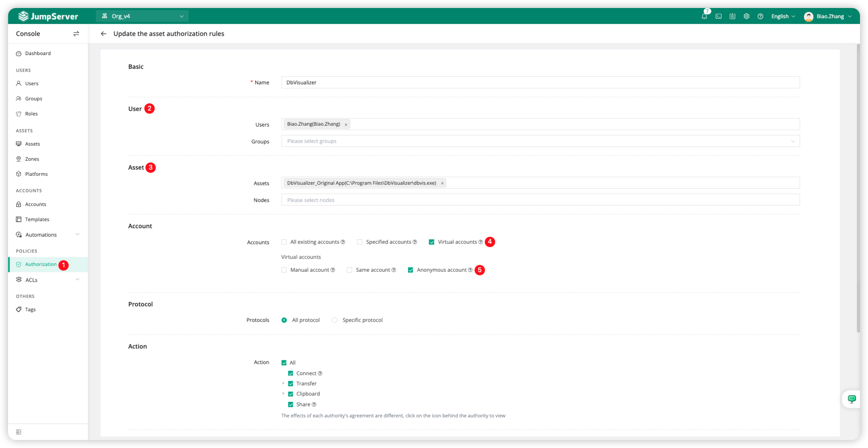This screenshot has width=868, height=448.
Task: Open the English language dropdown
Action: (x=783, y=16)
